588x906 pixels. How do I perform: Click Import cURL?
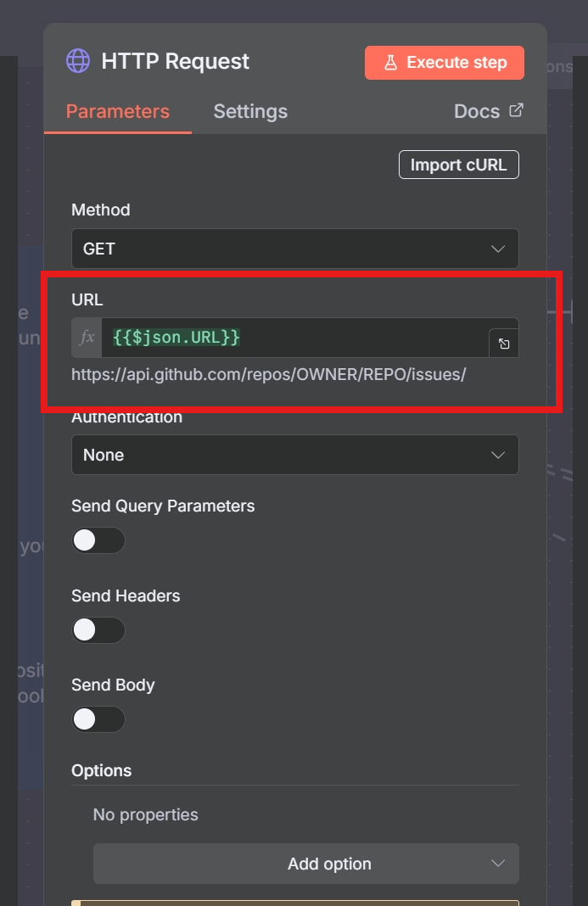pos(458,164)
